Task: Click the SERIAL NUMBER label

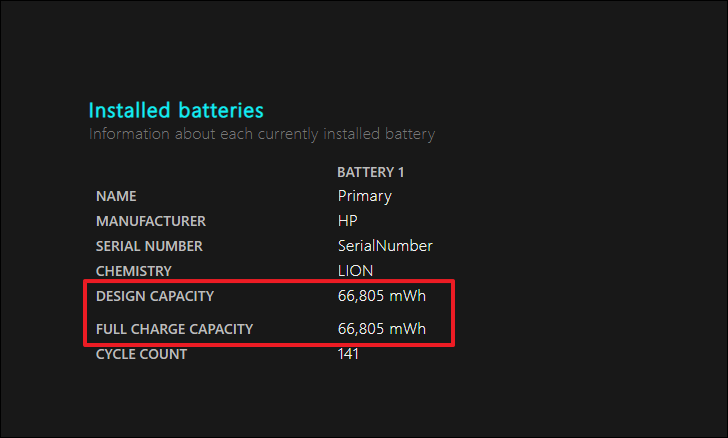Action: tap(149, 246)
